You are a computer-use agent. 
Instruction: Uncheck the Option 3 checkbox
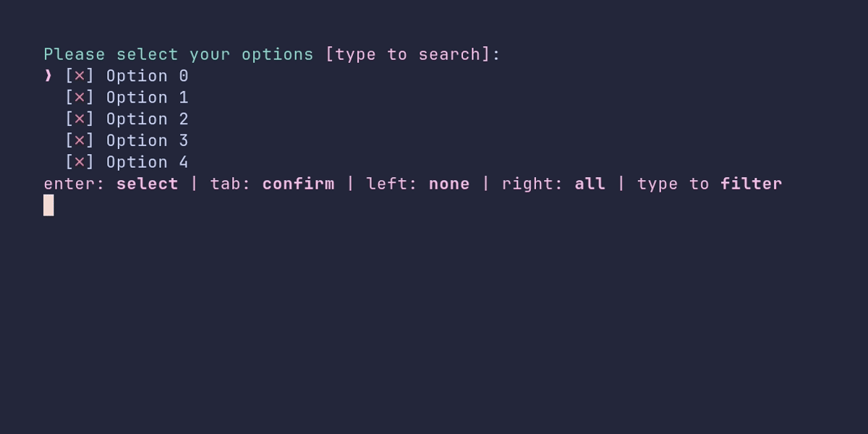(x=80, y=141)
